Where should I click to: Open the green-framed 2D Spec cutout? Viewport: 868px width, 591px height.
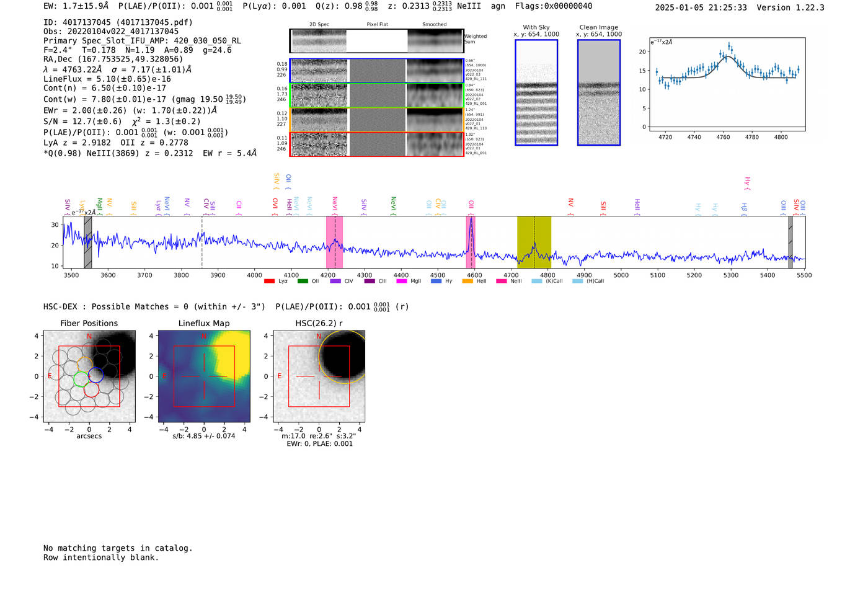(x=319, y=96)
